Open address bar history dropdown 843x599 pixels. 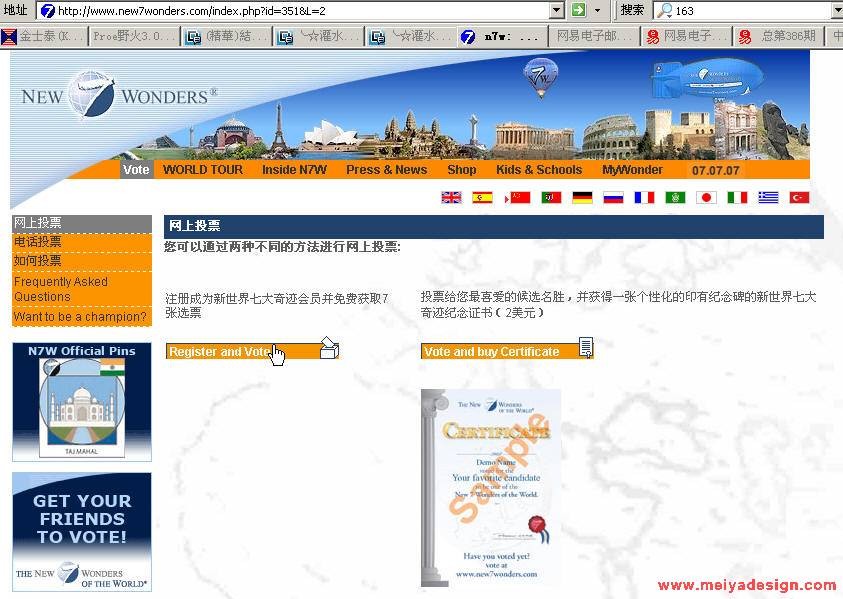coord(557,10)
